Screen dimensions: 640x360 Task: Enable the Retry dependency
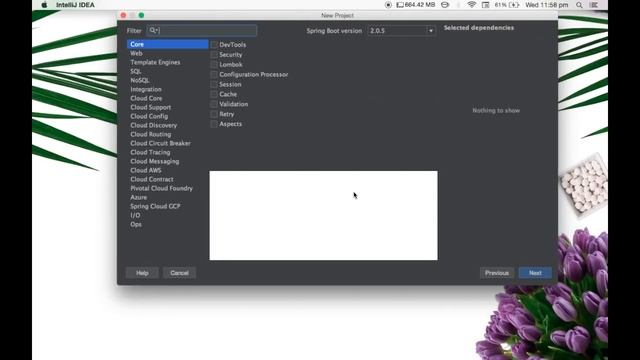214,114
